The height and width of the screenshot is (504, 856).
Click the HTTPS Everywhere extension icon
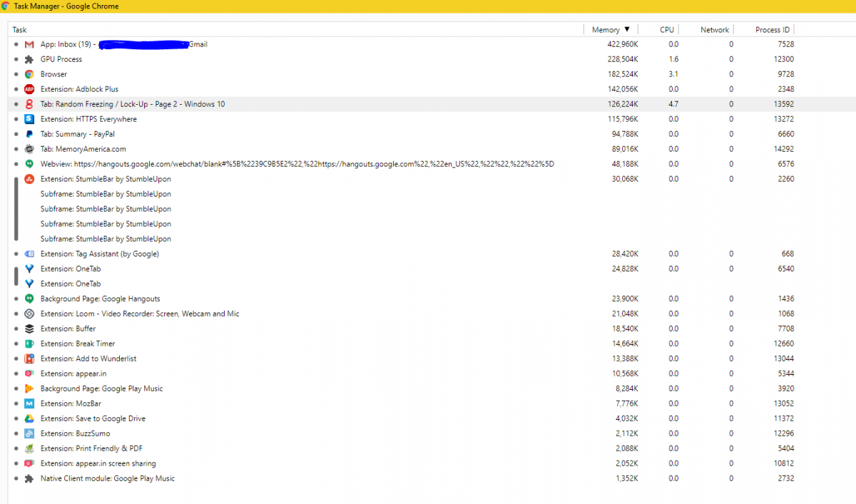[x=29, y=119]
